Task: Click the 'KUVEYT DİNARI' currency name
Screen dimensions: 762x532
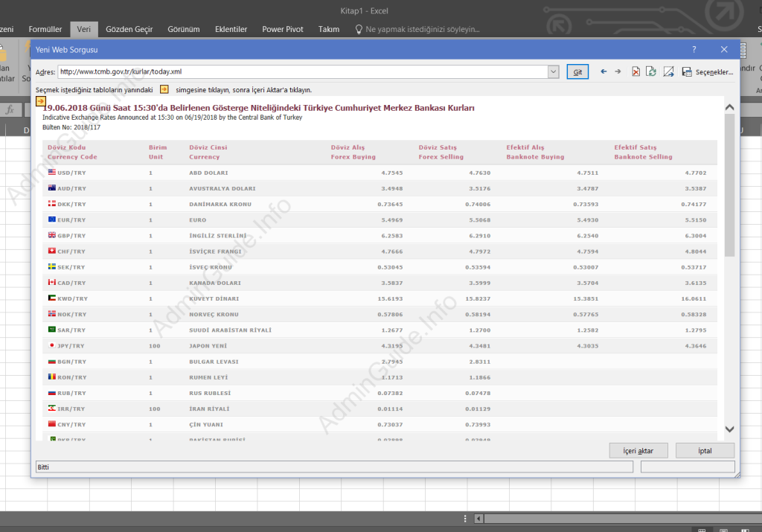Action: pos(214,298)
